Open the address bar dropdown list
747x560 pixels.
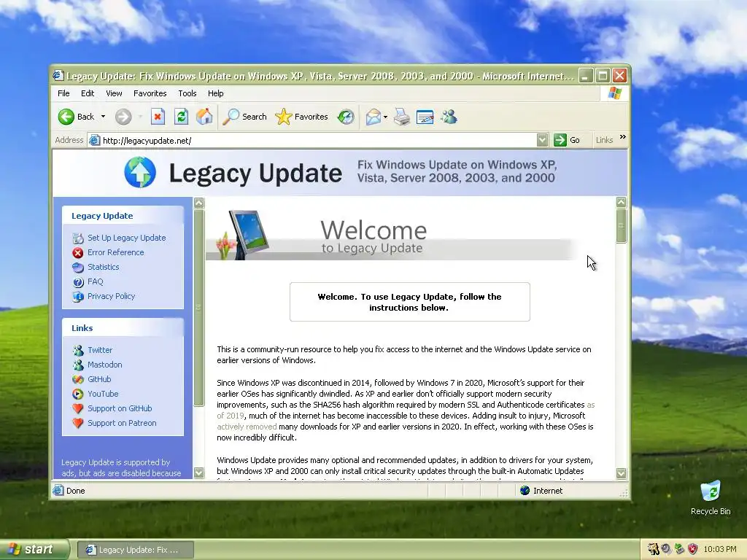pos(542,140)
